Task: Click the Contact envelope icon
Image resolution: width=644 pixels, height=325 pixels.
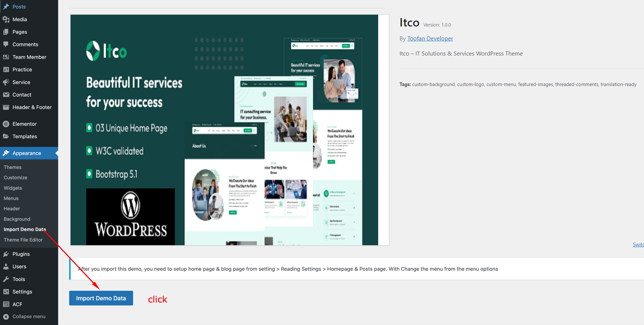Action: pos(6,95)
